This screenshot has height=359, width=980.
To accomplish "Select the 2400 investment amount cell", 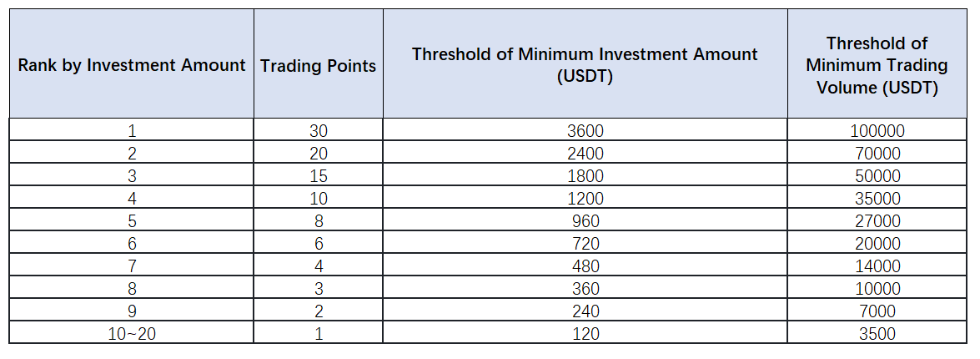I will (x=585, y=154).
